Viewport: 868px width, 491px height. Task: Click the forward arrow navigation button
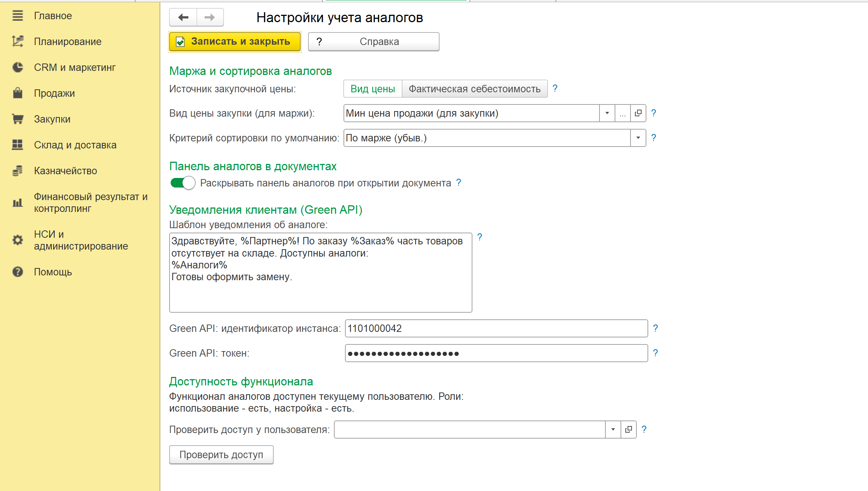(210, 17)
